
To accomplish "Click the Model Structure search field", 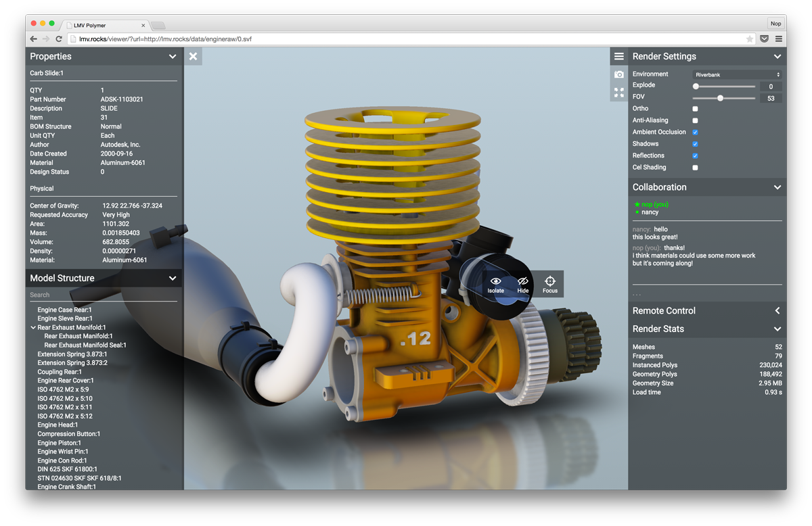I will pyautogui.click(x=104, y=295).
